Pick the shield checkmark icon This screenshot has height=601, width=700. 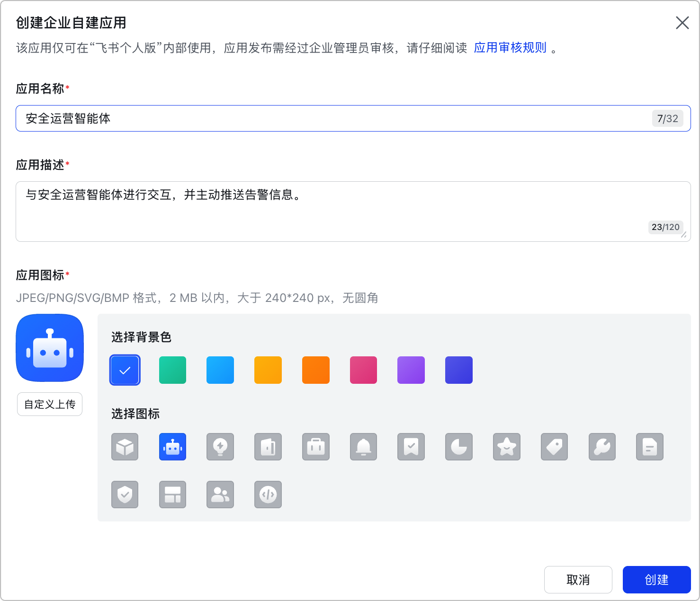[x=125, y=495]
